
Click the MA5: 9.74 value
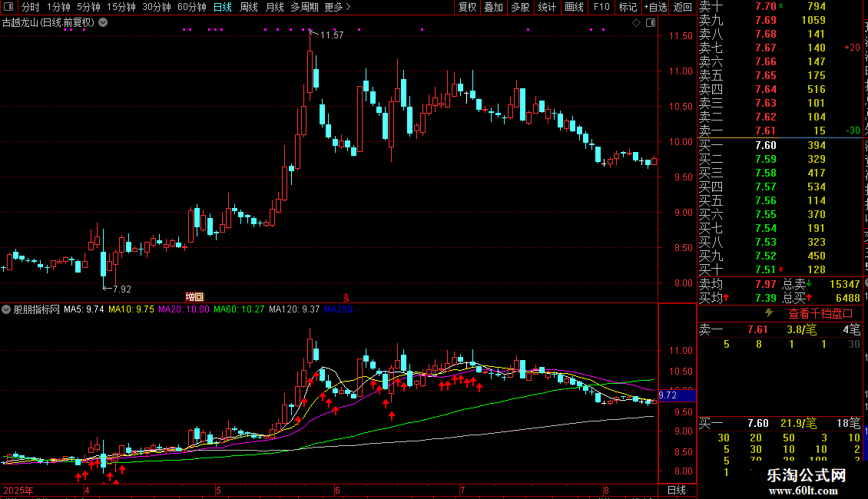[84, 309]
